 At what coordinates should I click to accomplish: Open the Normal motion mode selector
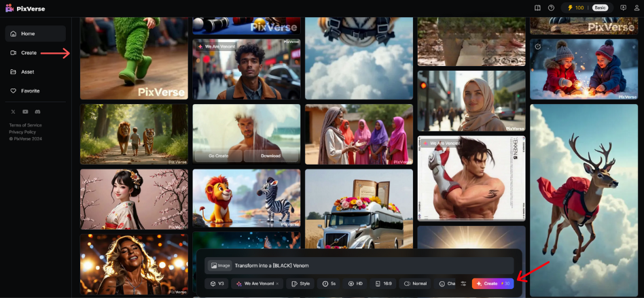pyautogui.click(x=415, y=284)
